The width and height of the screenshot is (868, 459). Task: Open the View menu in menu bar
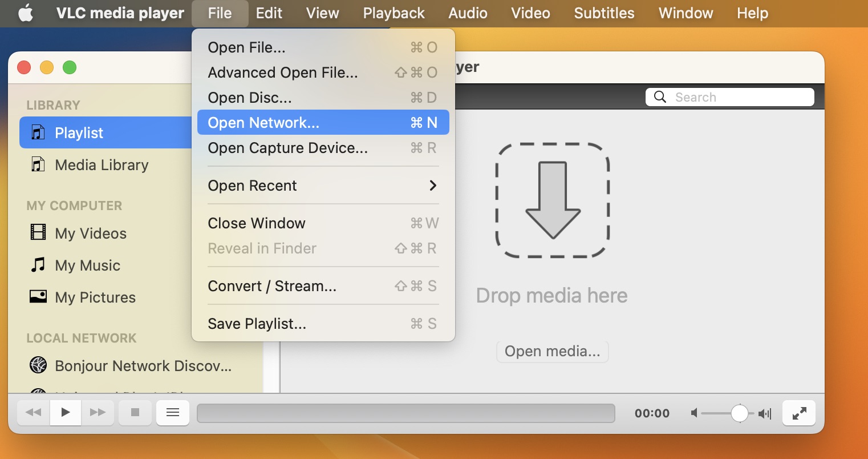[323, 13]
